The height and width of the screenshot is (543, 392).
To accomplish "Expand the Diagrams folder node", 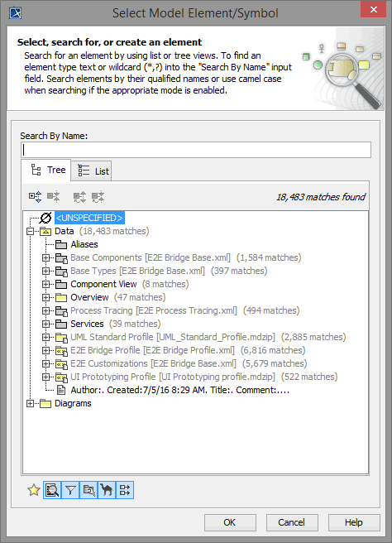I will (x=30, y=403).
